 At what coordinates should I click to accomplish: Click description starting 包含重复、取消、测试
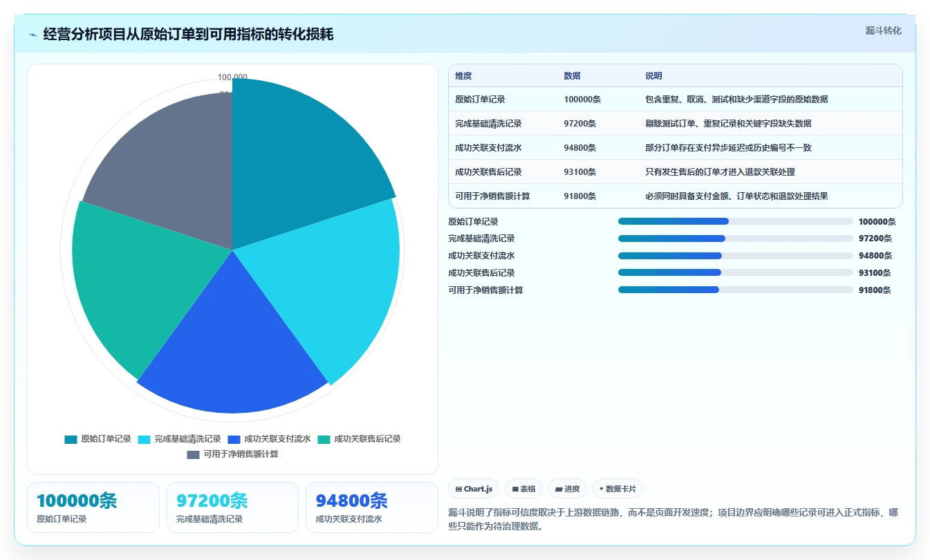point(736,100)
